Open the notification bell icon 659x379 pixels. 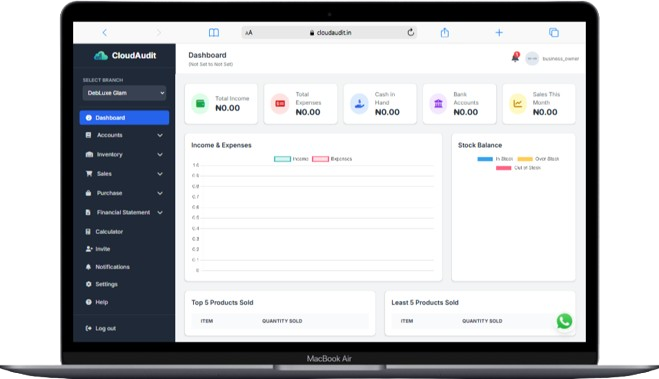[x=515, y=58]
